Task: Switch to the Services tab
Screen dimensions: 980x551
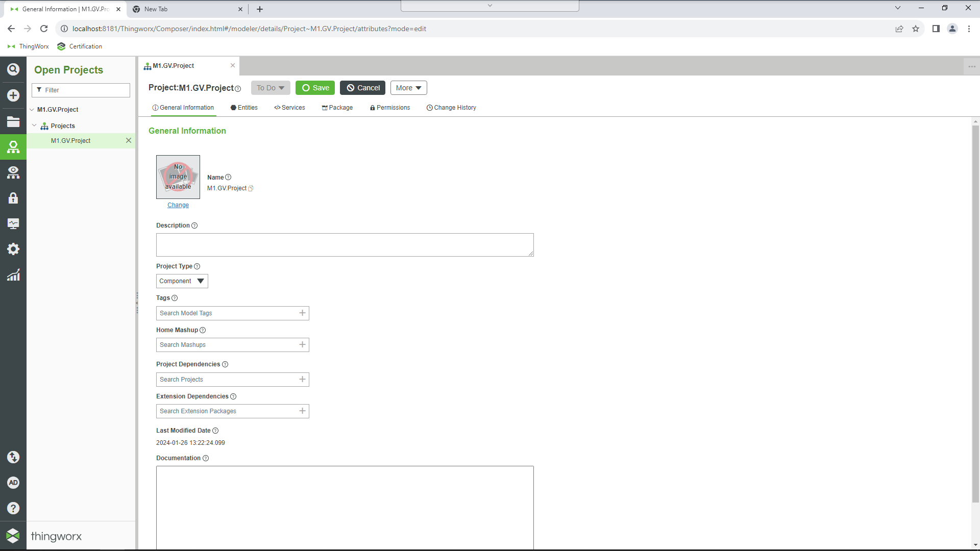Action: click(x=289, y=108)
